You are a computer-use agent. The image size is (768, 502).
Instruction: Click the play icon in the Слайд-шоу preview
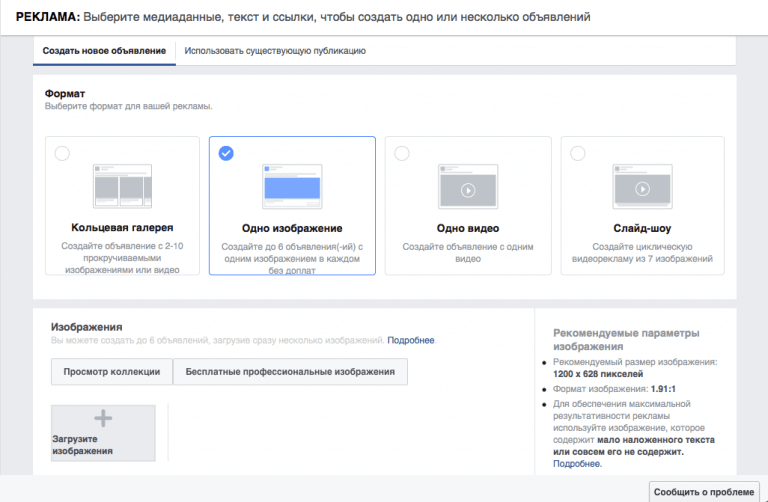pyautogui.click(x=643, y=189)
